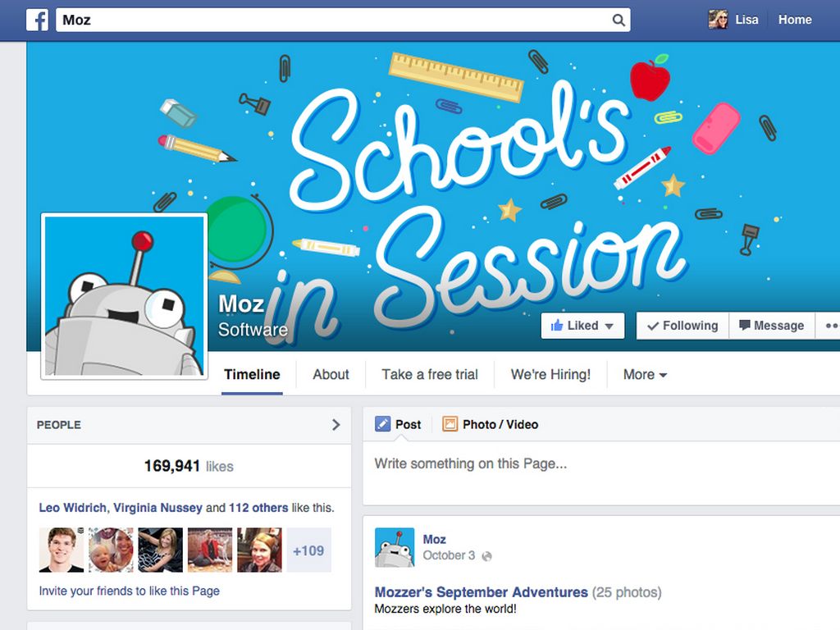Toggle the Following button
The width and height of the screenshot is (840, 630).
[x=682, y=326]
